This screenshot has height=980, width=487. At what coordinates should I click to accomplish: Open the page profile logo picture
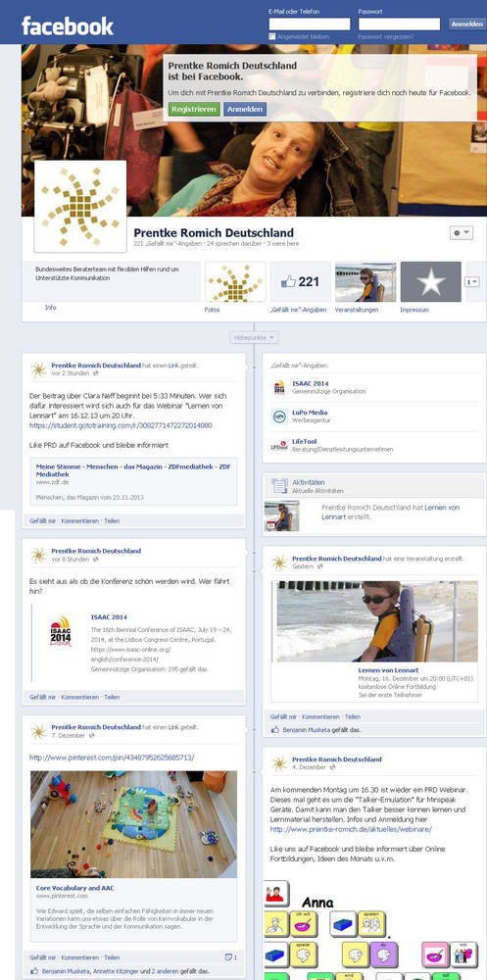80,206
